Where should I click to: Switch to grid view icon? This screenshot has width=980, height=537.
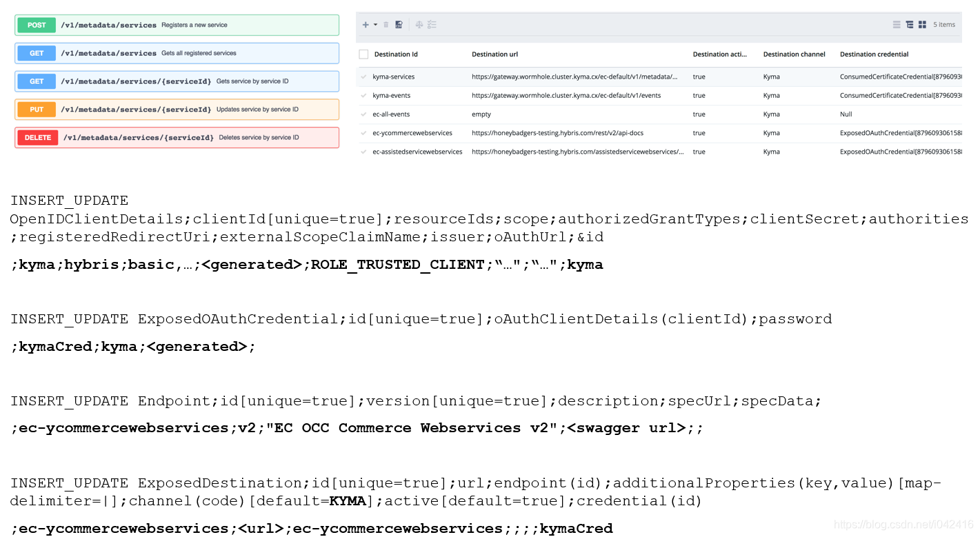coord(922,25)
